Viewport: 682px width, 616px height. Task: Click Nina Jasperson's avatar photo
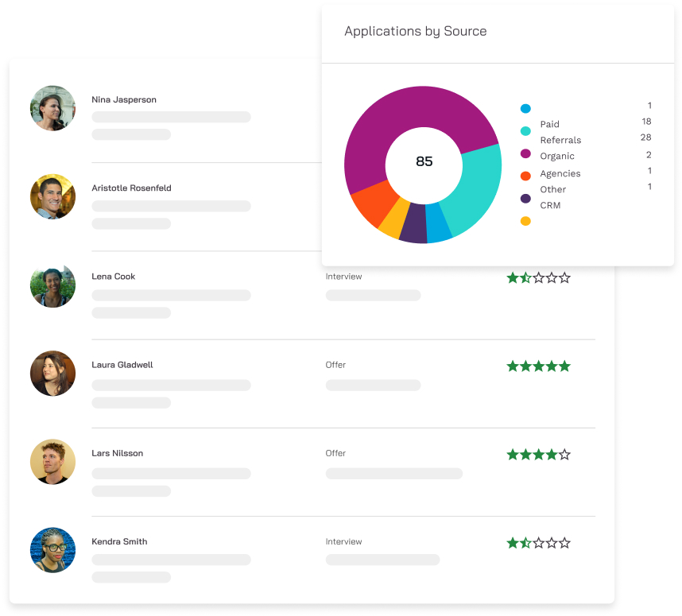(52, 108)
